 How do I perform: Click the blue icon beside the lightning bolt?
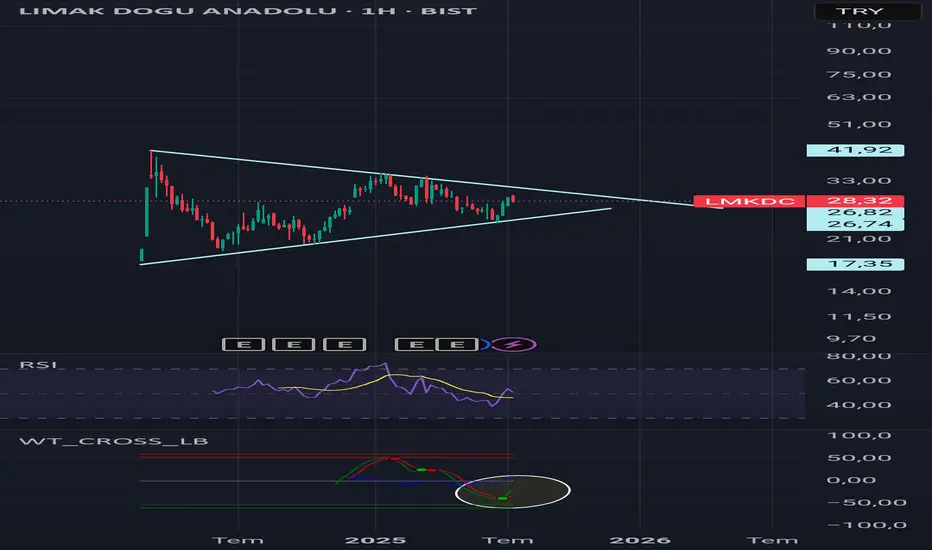point(485,344)
